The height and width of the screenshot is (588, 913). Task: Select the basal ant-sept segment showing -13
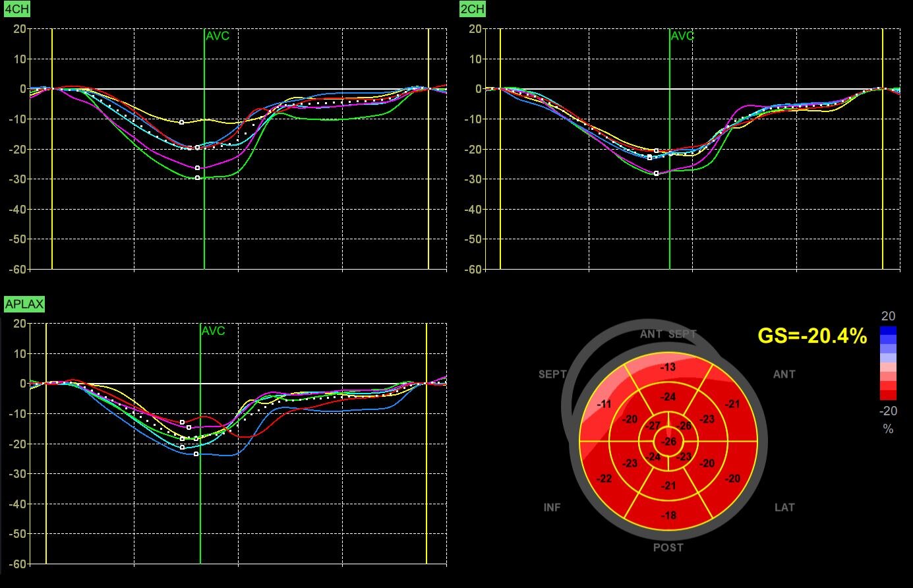pyautogui.click(x=668, y=367)
